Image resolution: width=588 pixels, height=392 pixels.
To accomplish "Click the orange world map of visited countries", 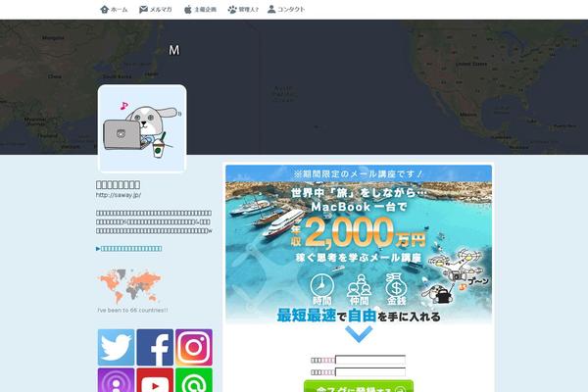I will 129,286.
